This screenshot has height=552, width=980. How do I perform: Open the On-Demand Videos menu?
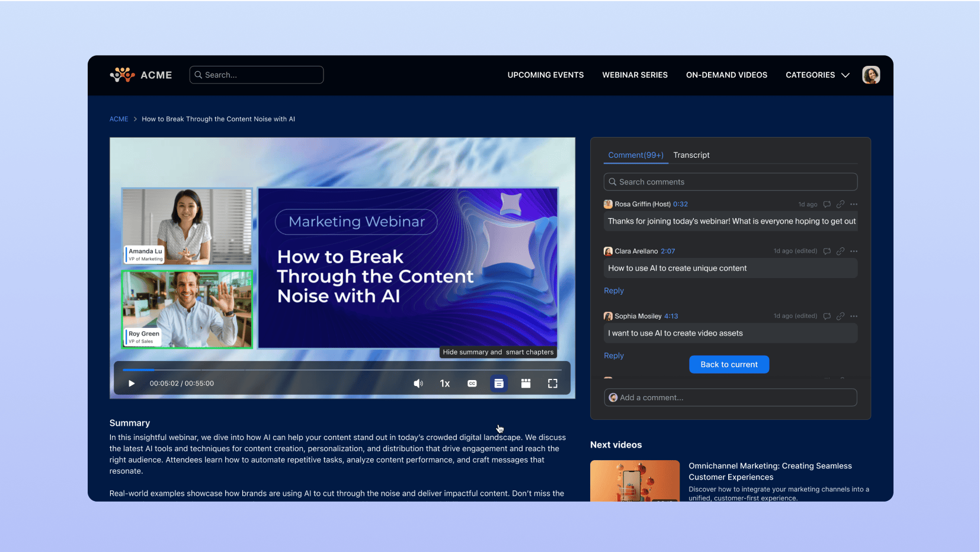click(x=726, y=75)
